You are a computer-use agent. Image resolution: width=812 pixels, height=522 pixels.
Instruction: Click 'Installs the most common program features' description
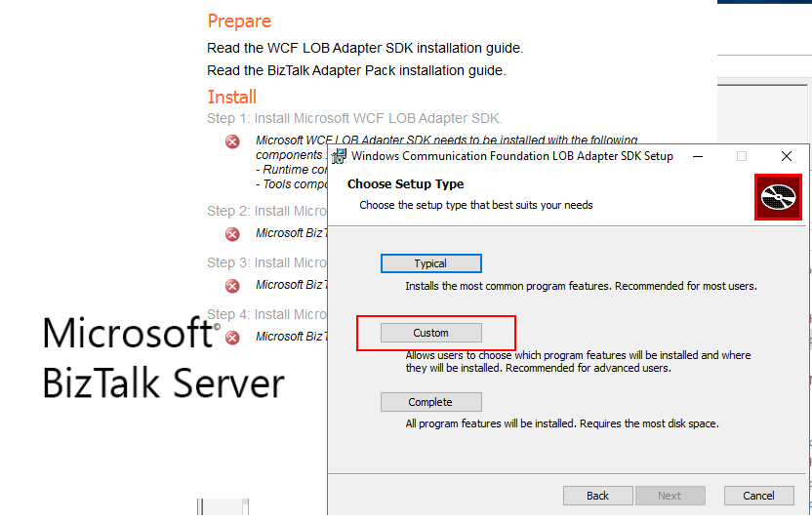[581, 286]
